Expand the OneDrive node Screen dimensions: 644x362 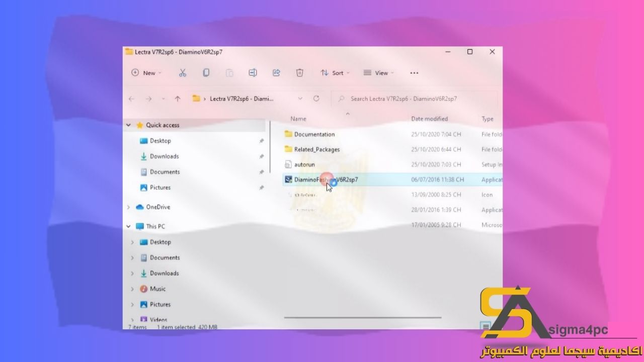129,207
